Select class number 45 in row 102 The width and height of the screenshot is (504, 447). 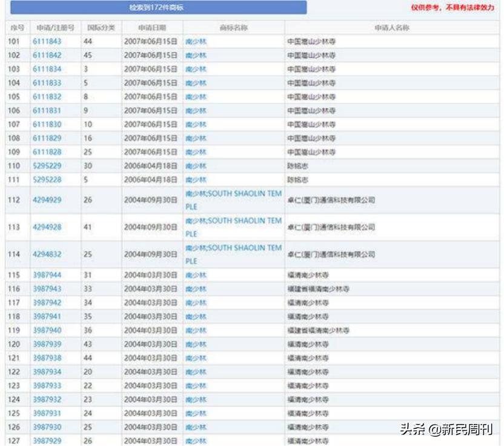point(88,55)
